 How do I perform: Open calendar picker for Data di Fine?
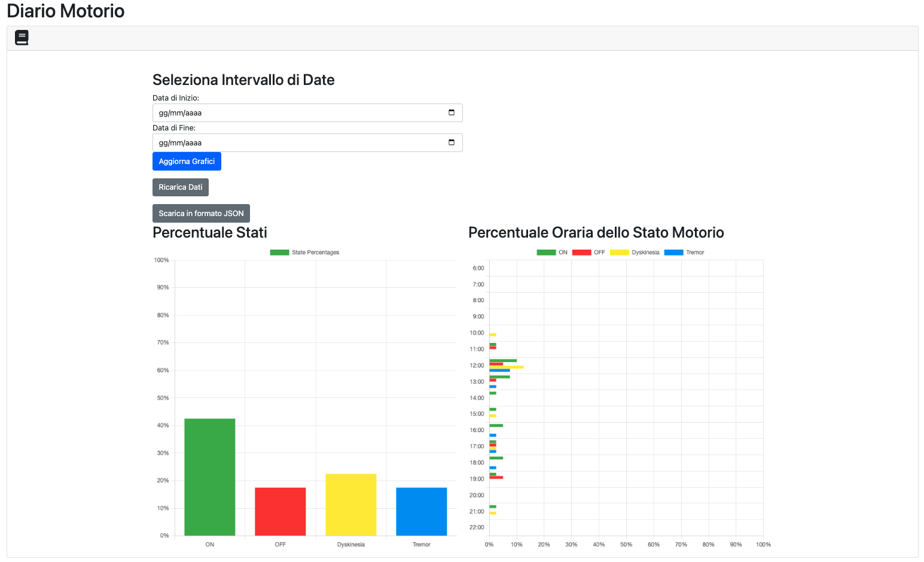coord(452,142)
